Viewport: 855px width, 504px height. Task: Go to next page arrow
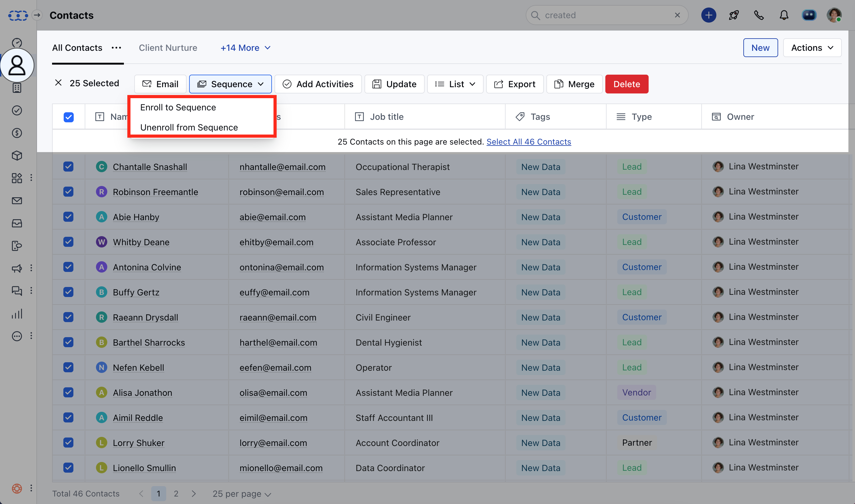(194, 494)
